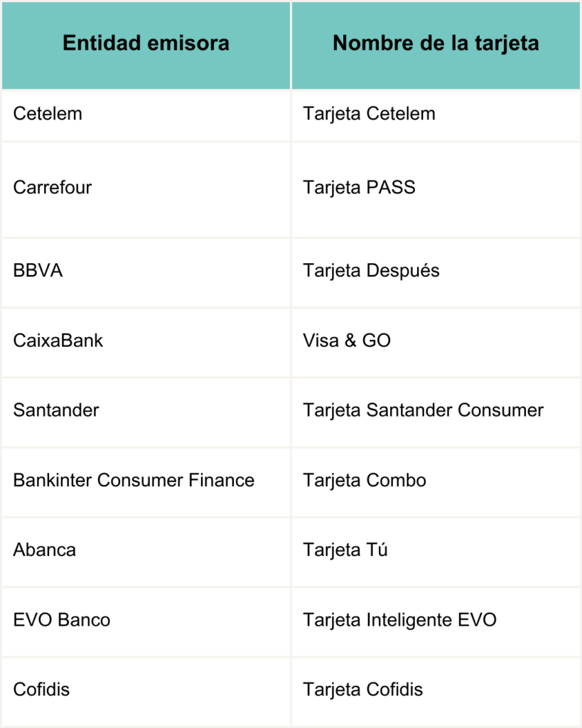This screenshot has height=728, width=582.
Task: Select the Tarjeta Santander Consumer cell
Action: click(x=436, y=413)
